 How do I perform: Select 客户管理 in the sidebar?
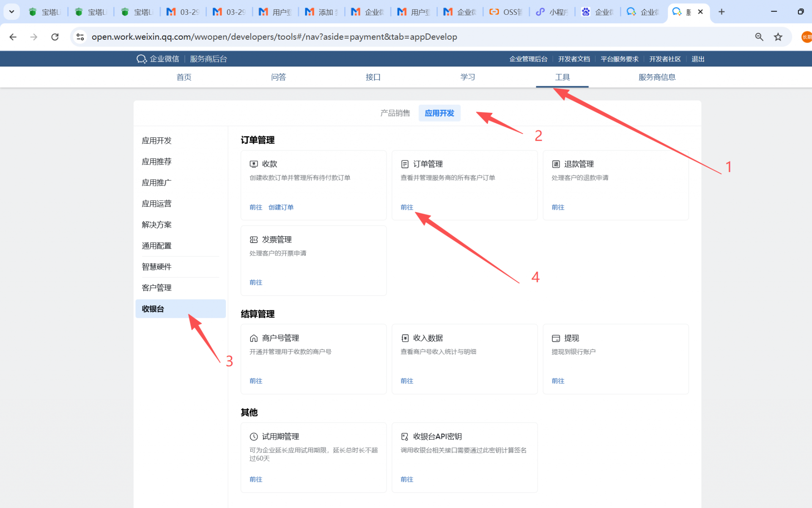point(156,288)
